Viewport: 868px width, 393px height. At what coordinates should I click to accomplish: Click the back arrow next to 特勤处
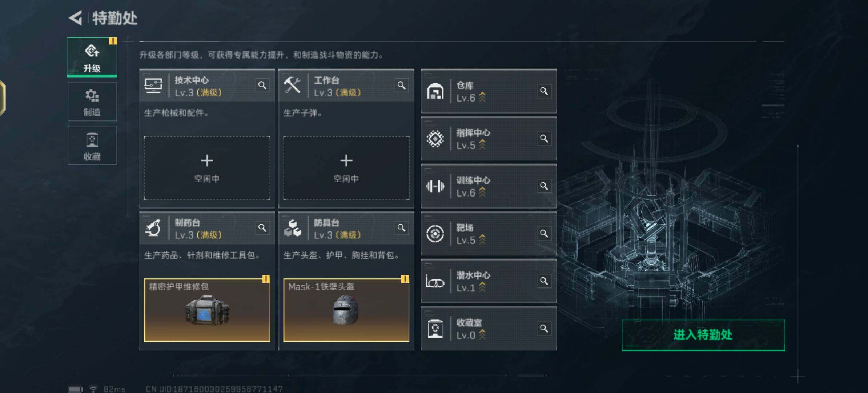click(x=76, y=18)
